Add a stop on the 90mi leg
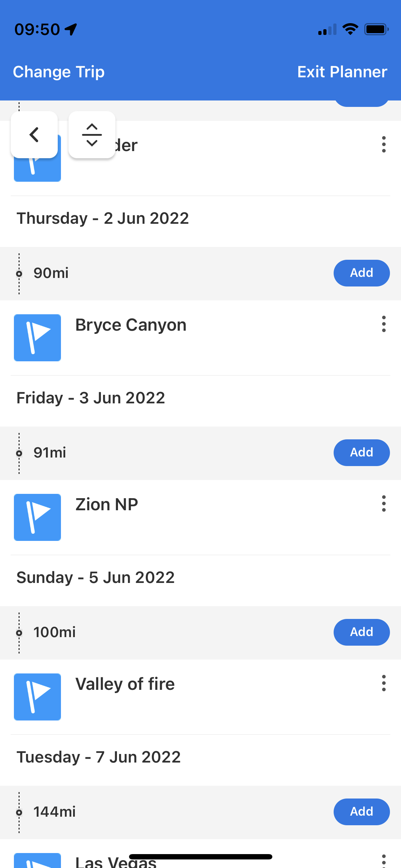Screen dimensions: 401x868 coord(361,273)
